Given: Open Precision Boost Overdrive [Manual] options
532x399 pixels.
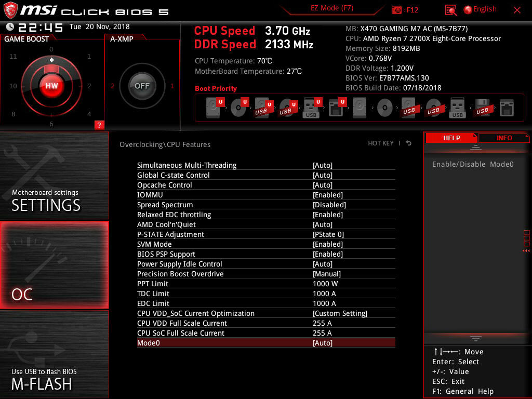Looking at the screenshot, I should (x=327, y=273).
